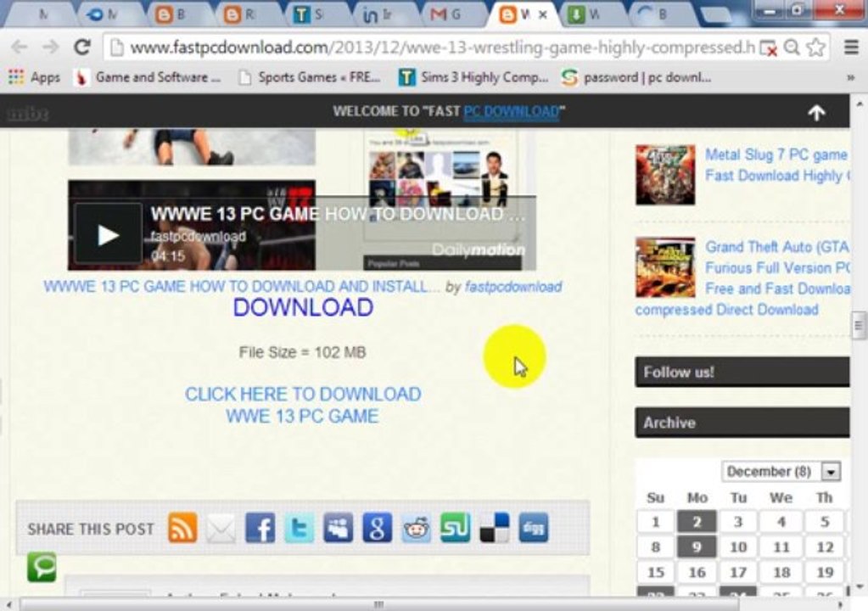
Task: Click the Follow us! header
Action: [742, 372]
